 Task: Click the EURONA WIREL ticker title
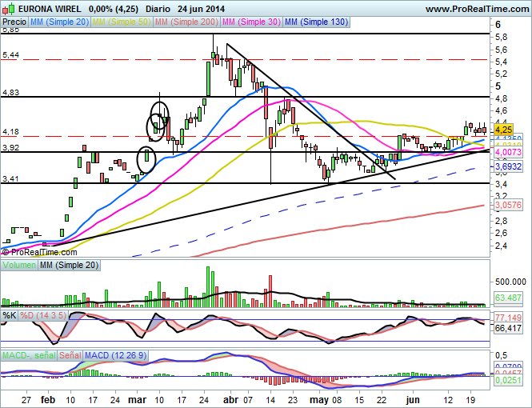[50, 9]
